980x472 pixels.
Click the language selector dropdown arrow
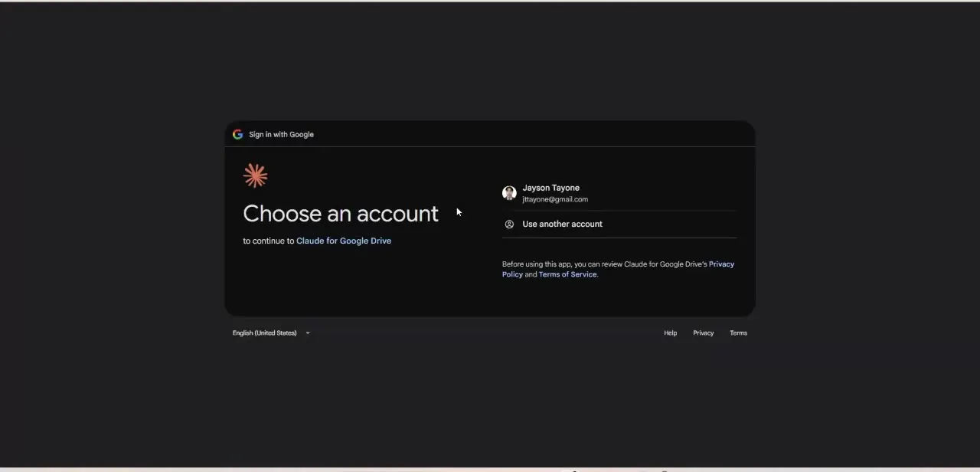click(x=308, y=333)
